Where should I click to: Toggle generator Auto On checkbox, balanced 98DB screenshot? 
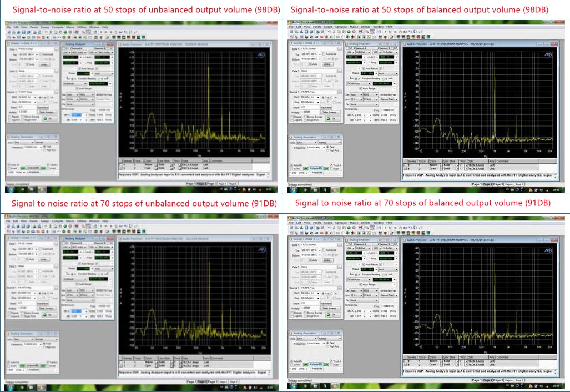(x=291, y=165)
